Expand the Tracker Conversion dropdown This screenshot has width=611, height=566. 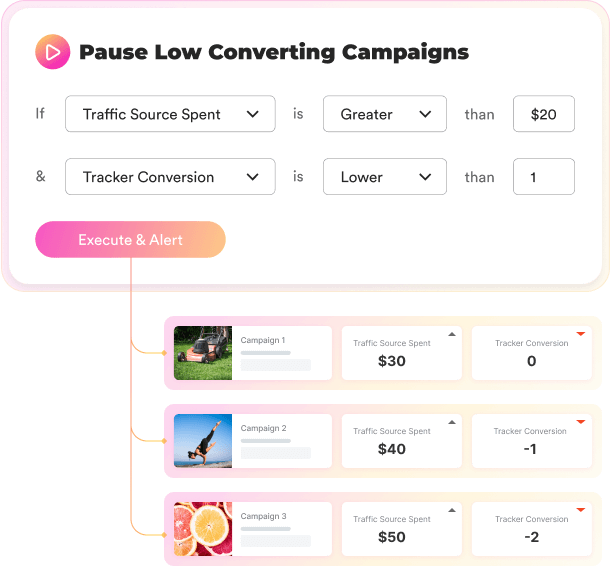tap(170, 177)
